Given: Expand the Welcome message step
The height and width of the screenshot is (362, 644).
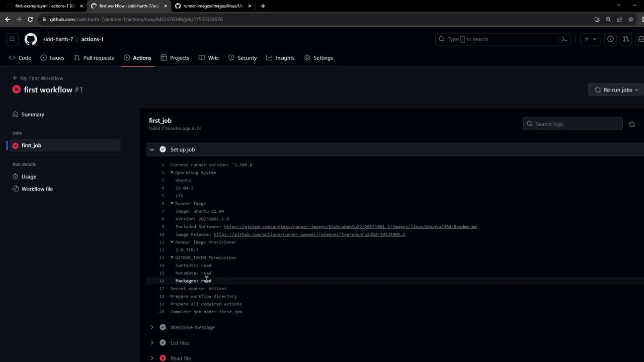Looking at the screenshot, I should [152, 327].
